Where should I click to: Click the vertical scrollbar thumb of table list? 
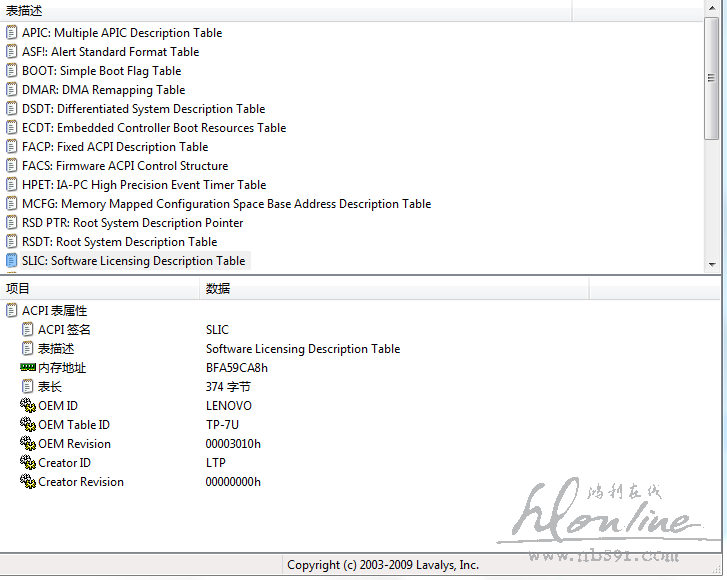coord(712,78)
